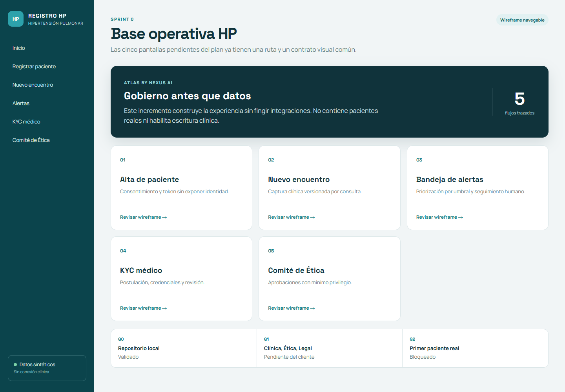Click the Datos sintéticos status box

(47, 368)
